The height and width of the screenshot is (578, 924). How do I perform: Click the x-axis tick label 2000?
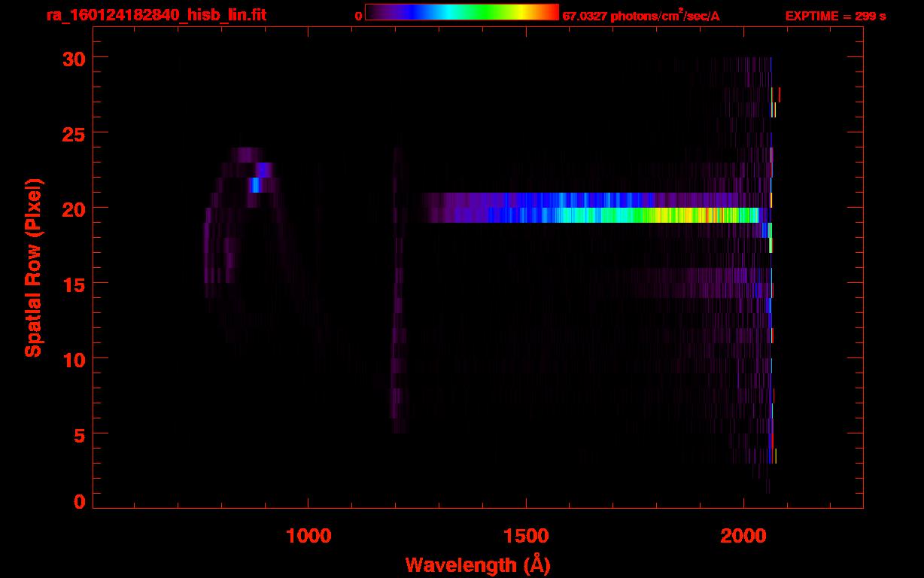pyautogui.click(x=743, y=535)
